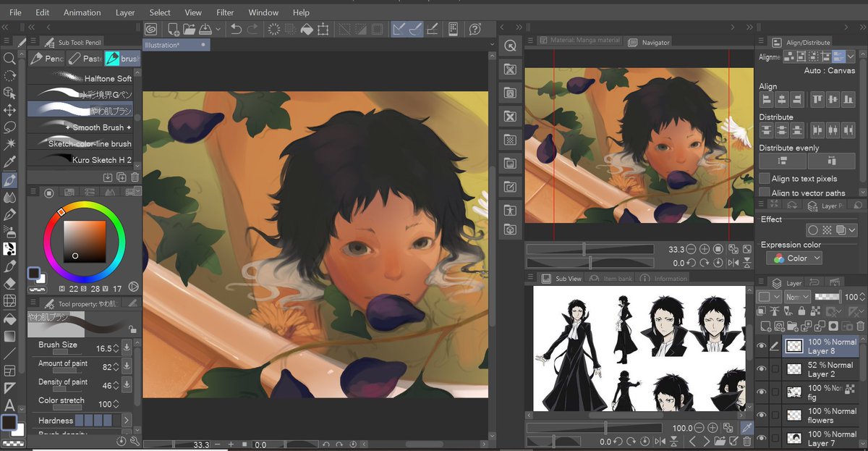
Task: Pick the Auto select magic wand tool
Action: pyautogui.click(x=9, y=145)
